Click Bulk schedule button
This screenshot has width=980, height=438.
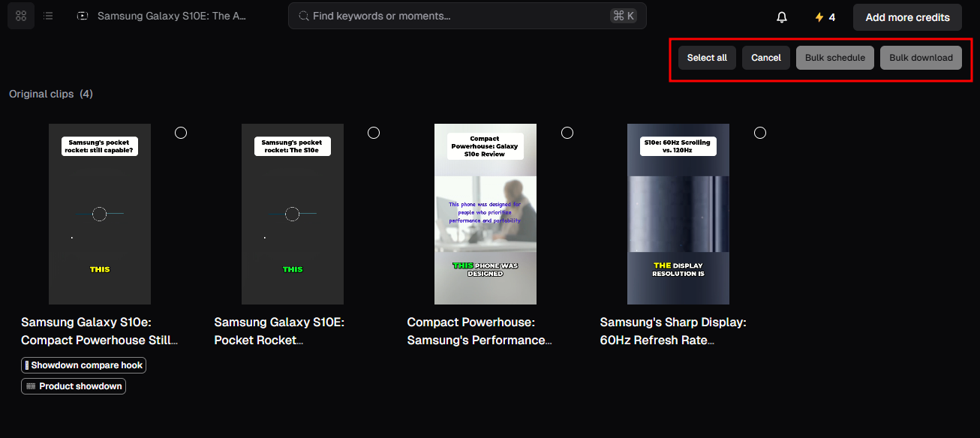pos(835,58)
